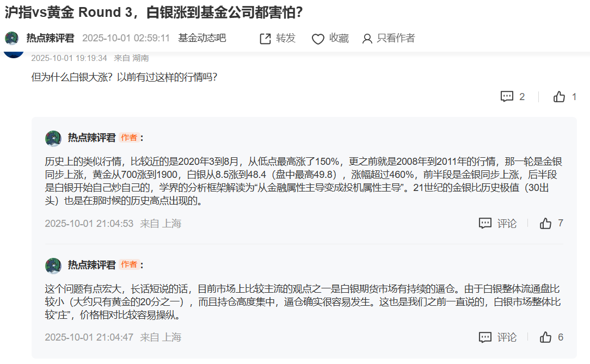This screenshot has width=590, height=364.
Task: Click the 来自 湖南 location text
Action: (131, 58)
